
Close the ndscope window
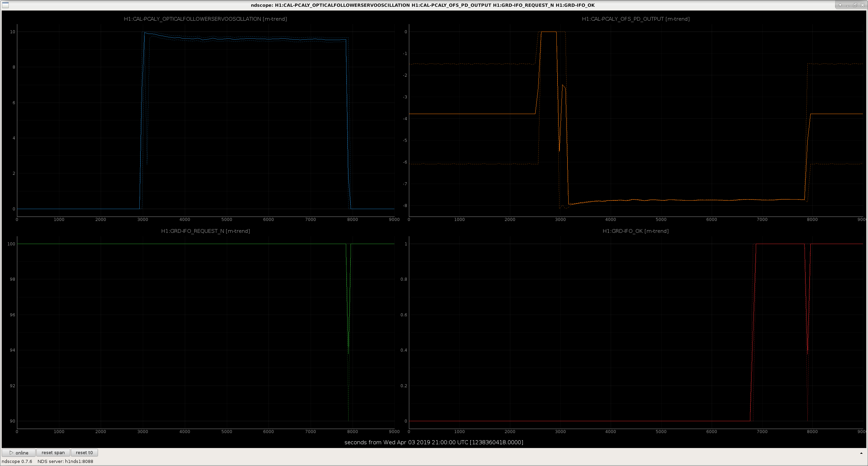click(862, 5)
